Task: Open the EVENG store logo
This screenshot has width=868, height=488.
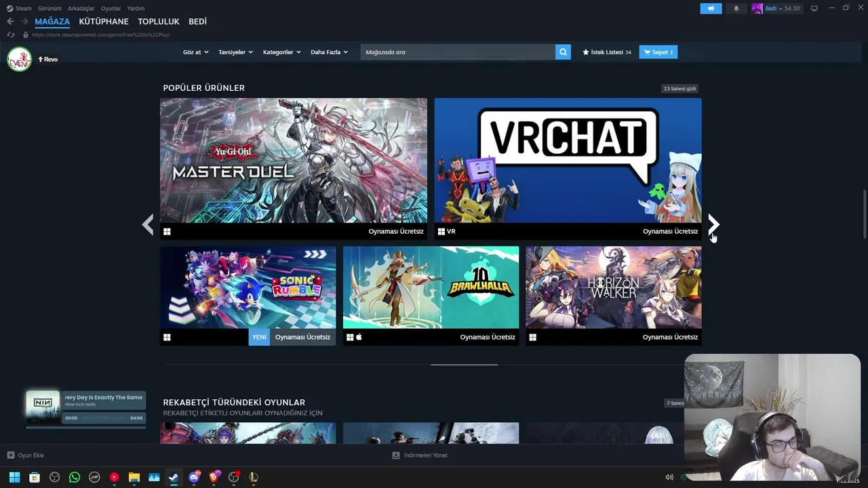Action: coord(19,60)
